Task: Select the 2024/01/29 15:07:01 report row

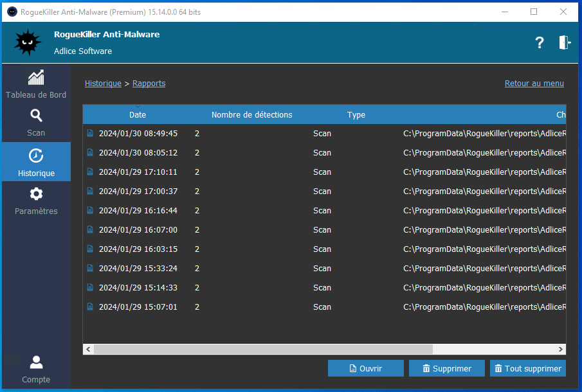Action: 138,307
